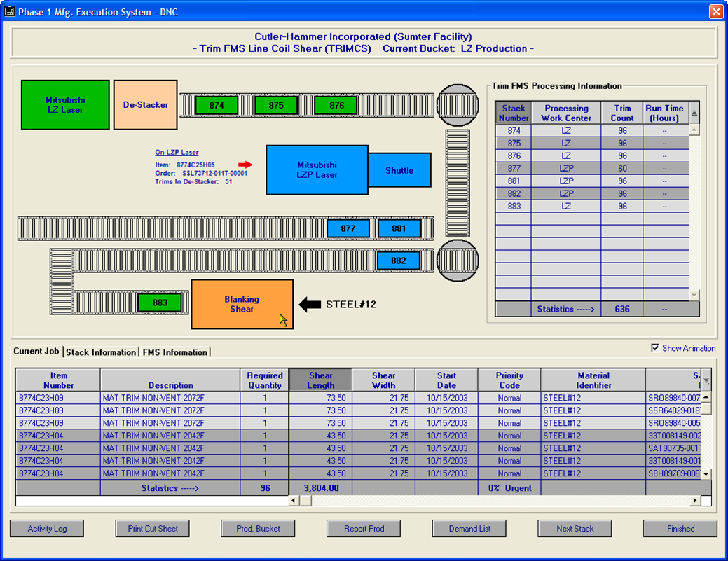Click the Start Date column header
Image resolution: width=728 pixels, height=561 pixels.
pyautogui.click(x=446, y=380)
